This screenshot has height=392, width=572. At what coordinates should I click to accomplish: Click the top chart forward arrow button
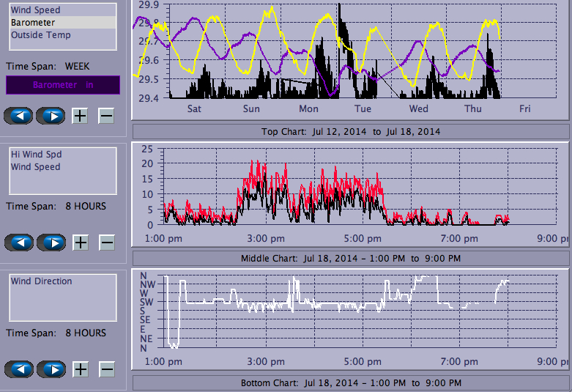51,116
